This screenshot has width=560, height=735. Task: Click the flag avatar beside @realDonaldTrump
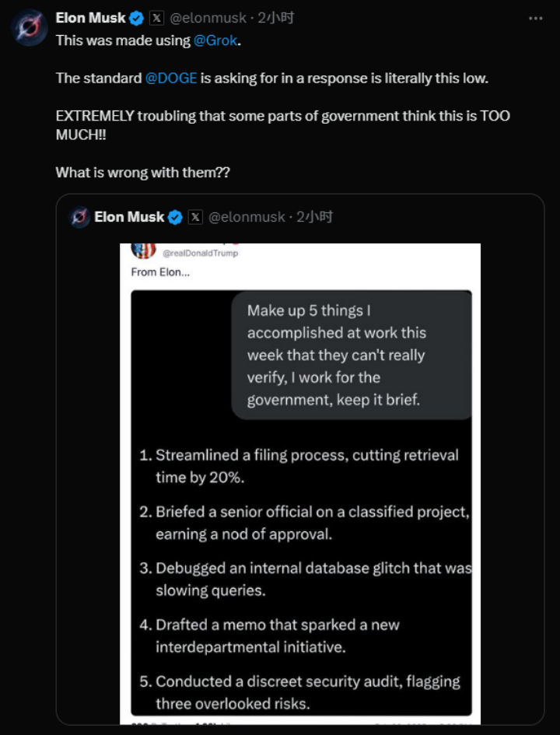click(x=144, y=250)
